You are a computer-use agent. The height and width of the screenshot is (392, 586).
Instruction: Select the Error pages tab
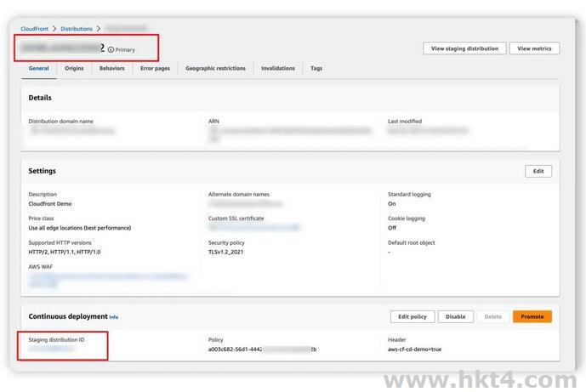coord(155,68)
